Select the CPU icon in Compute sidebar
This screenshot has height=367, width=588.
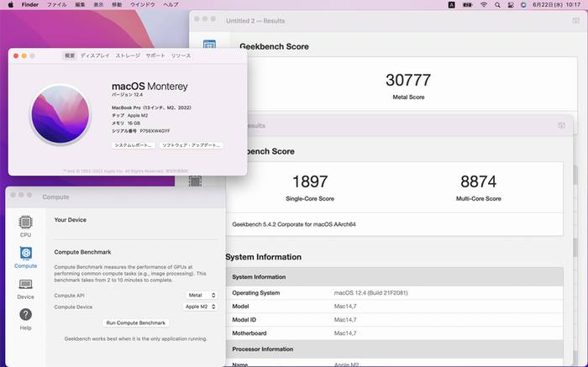[25, 227]
